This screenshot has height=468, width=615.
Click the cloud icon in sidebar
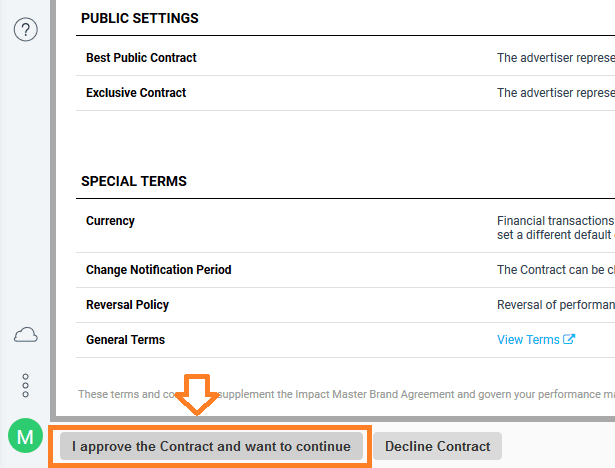click(x=25, y=335)
